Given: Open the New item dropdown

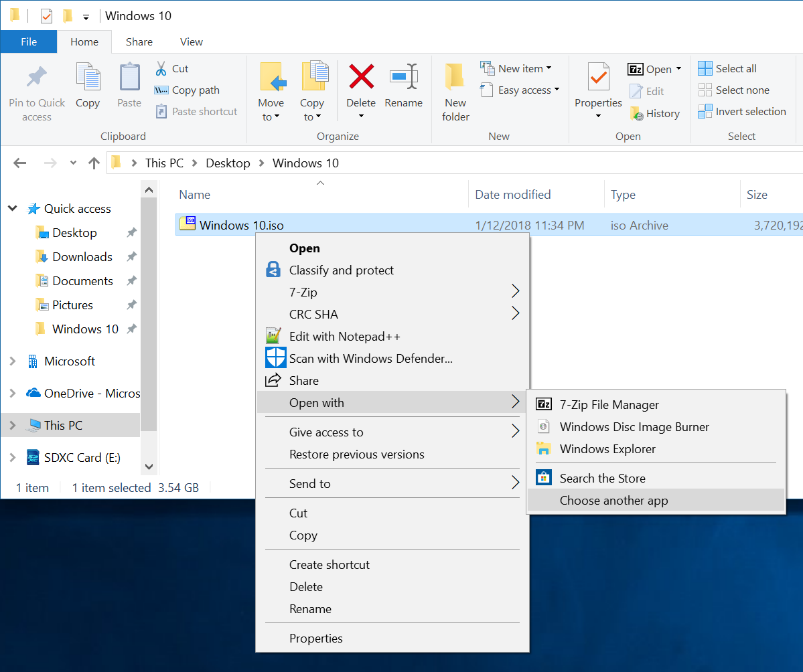Looking at the screenshot, I should coord(524,68).
